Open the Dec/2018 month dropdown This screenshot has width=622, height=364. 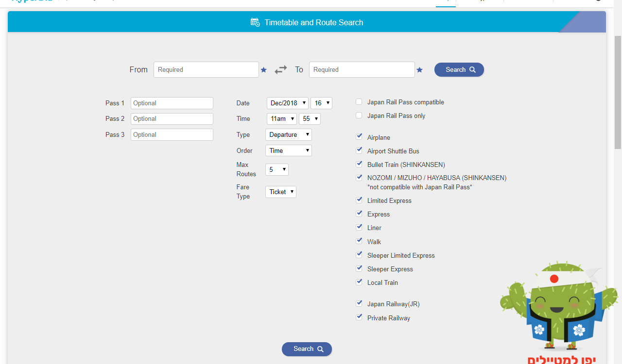[287, 103]
